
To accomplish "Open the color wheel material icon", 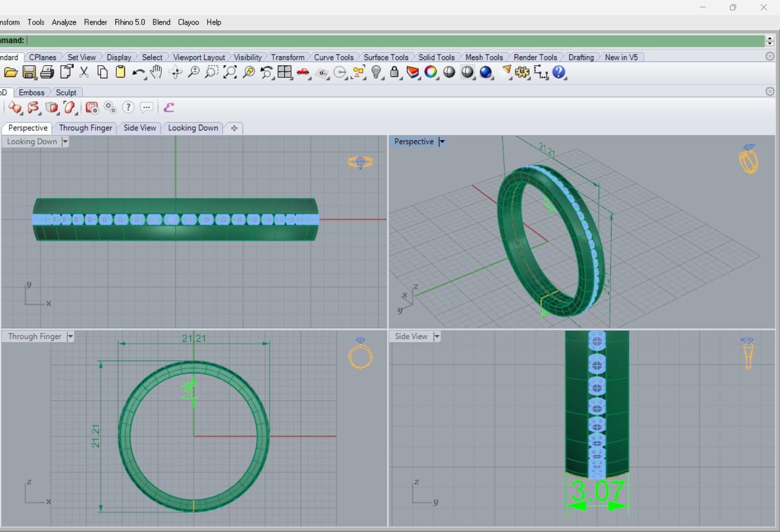I will coord(430,72).
